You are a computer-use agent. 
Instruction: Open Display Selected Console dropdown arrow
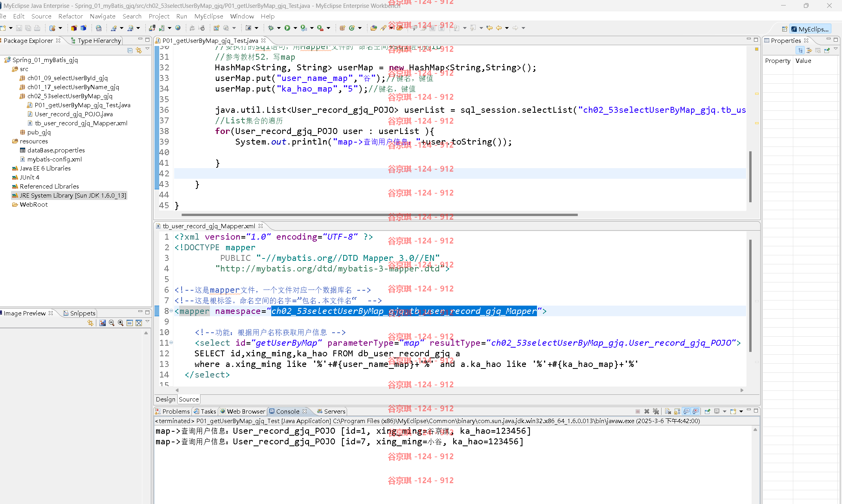[x=724, y=411]
